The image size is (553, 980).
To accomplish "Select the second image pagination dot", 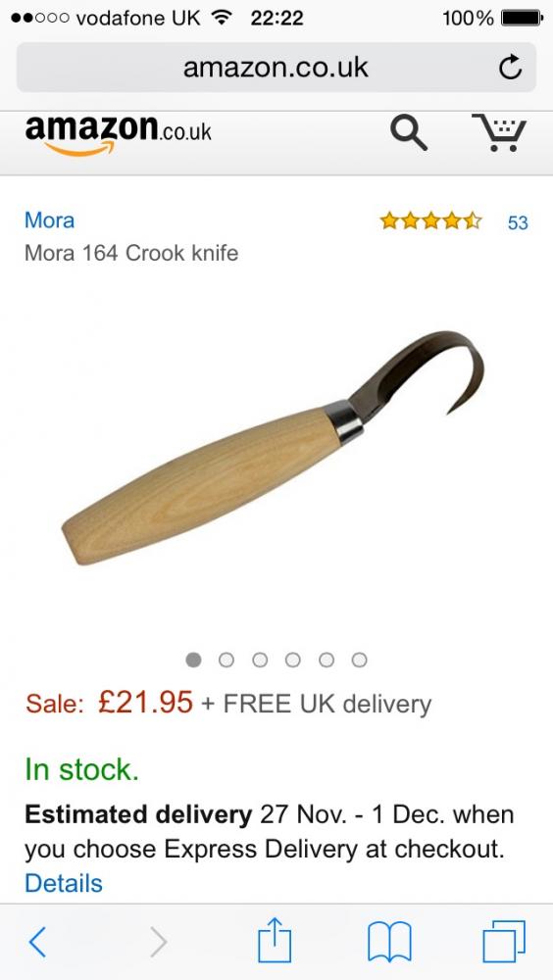I will [x=226, y=660].
